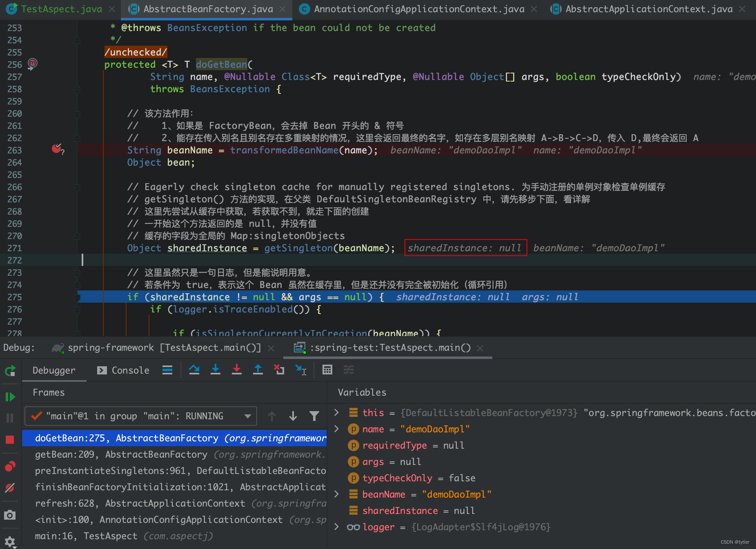Screen dimensions: 756x549
Task: Click Resume Program button
Action: 10,397
